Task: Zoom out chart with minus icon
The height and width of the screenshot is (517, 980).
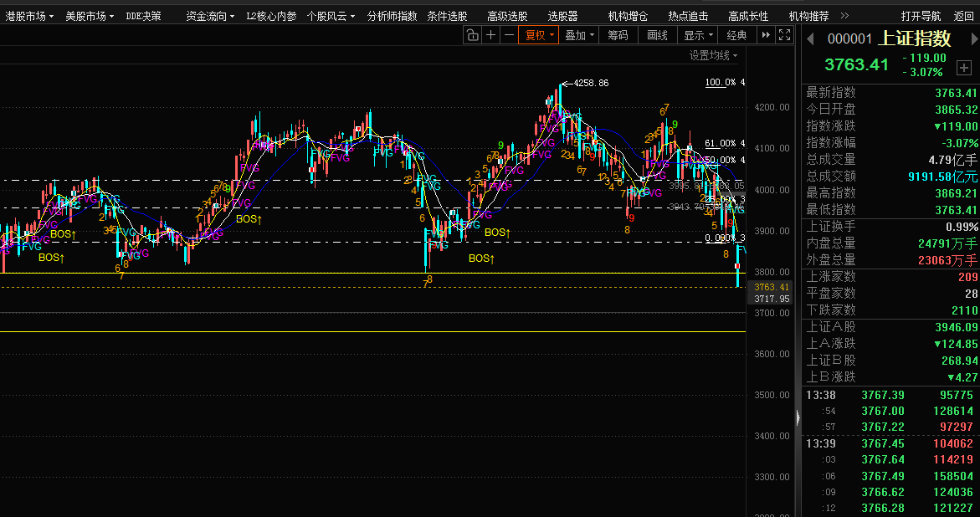Action: [x=509, y=36]
